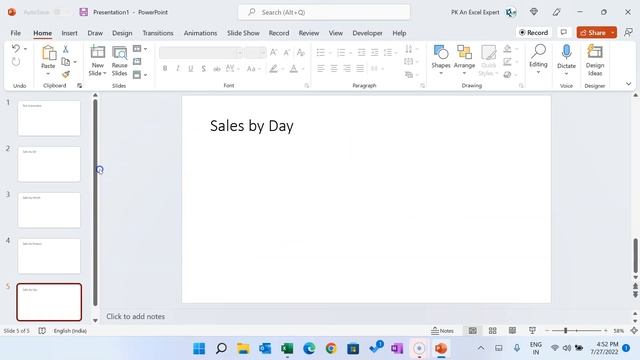Viewport: 640px width, 360px height.
Task: Toggle Bold formatting
Action: 165,69
